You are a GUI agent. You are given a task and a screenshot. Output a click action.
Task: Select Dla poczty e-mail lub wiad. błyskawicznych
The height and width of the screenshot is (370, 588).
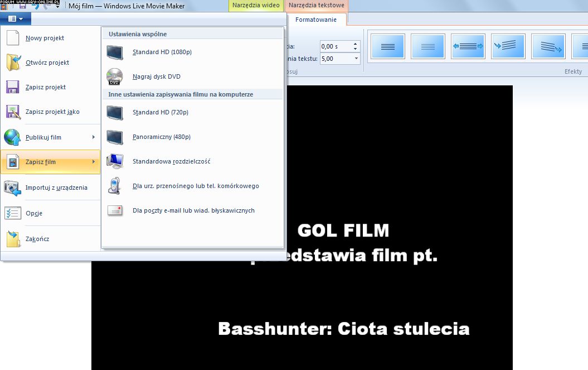coord(193,211)
